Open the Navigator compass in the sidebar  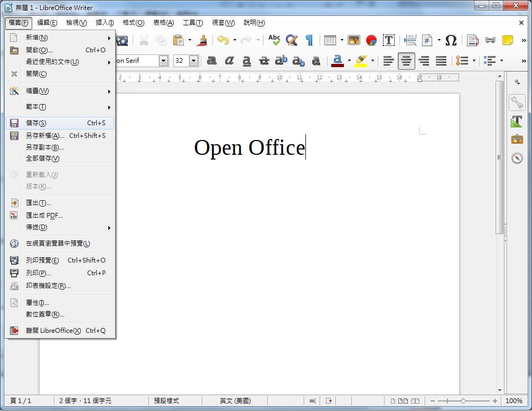[x=517, y=158]
